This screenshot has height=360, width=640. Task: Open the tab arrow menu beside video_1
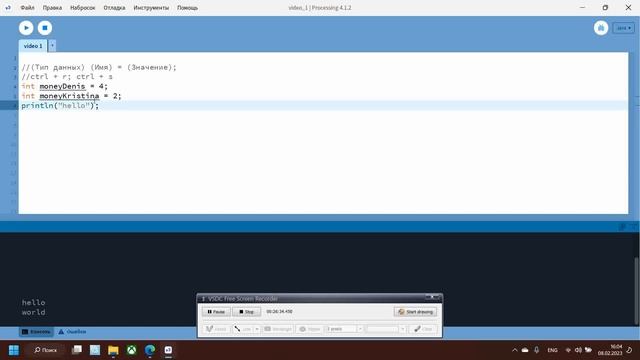[x=52, y=46]
